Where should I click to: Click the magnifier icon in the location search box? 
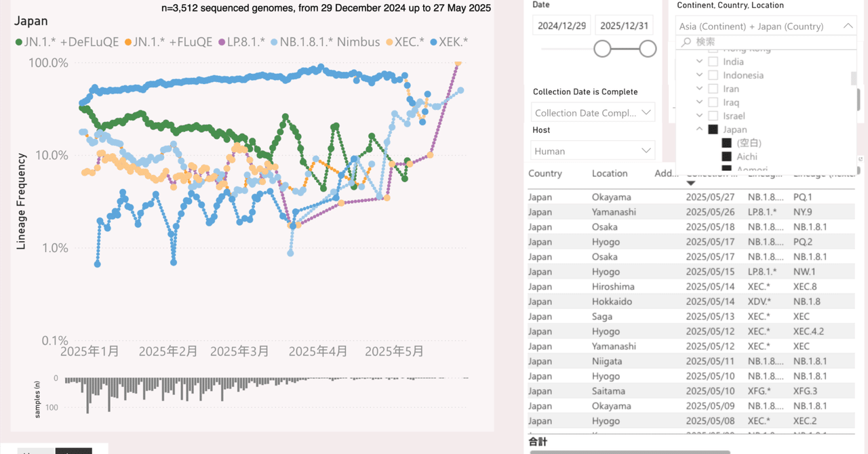coord(686,42)
